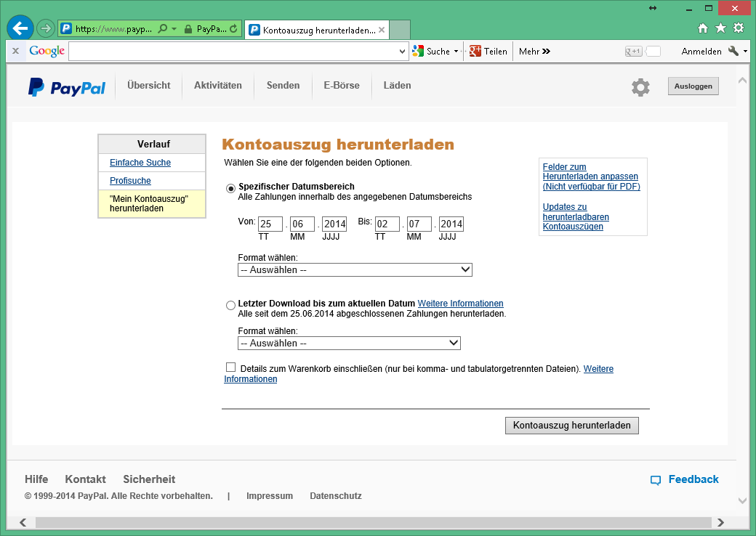
Task: Open the Aktivitäten navigation tab
Action: pos(218,86)
